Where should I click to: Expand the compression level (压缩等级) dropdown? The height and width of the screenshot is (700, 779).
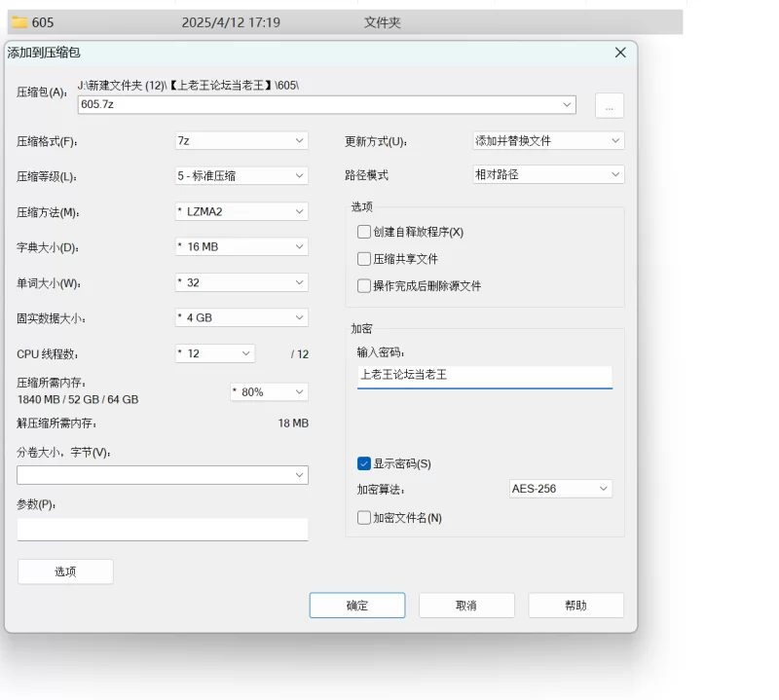point(241,176)
